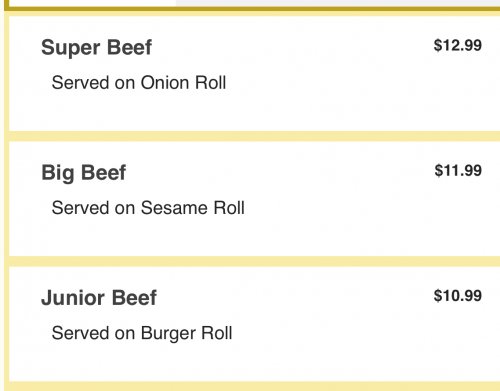Click the $10.99 price label
Viewport: 500px width, 391px height.
458,296
